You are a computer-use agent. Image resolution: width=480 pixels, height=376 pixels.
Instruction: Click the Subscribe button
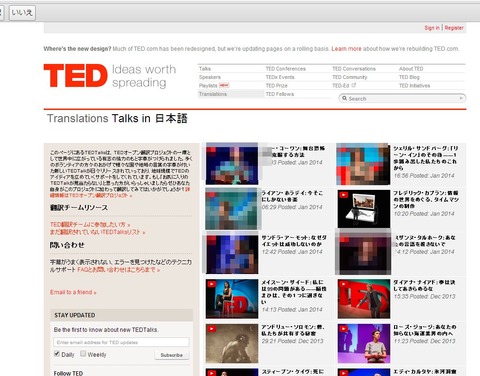[172, 355]
